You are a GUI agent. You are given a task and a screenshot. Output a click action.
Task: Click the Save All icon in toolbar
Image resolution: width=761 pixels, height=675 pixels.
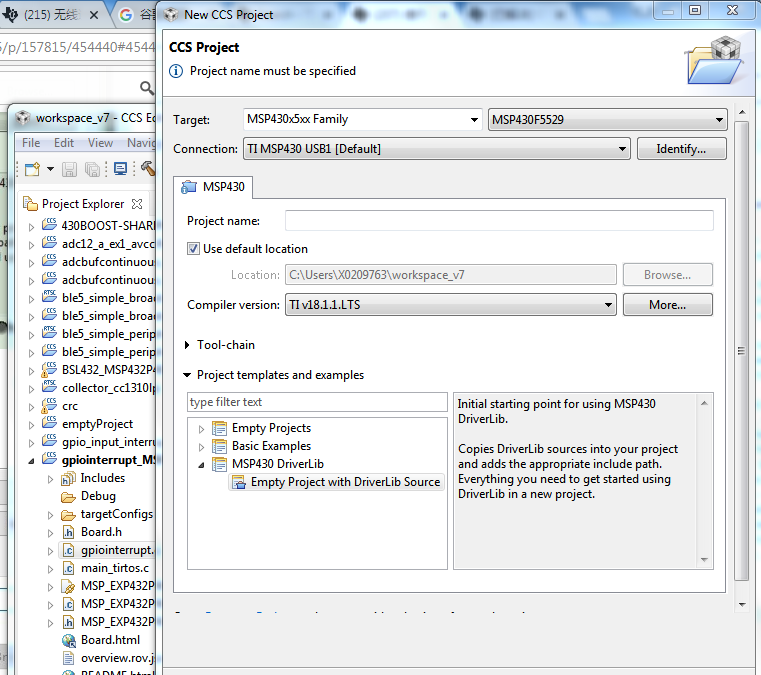92,169
